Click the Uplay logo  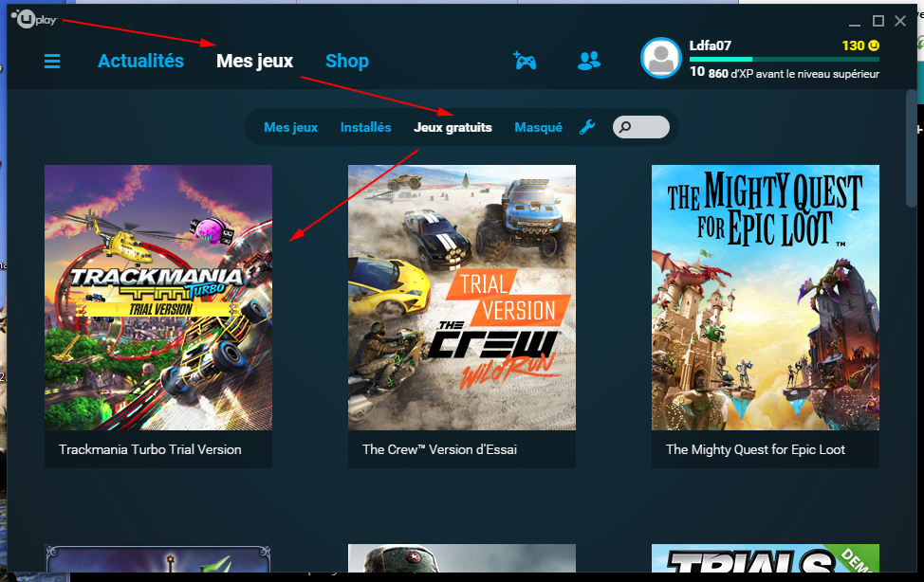(x=34, y=19)
